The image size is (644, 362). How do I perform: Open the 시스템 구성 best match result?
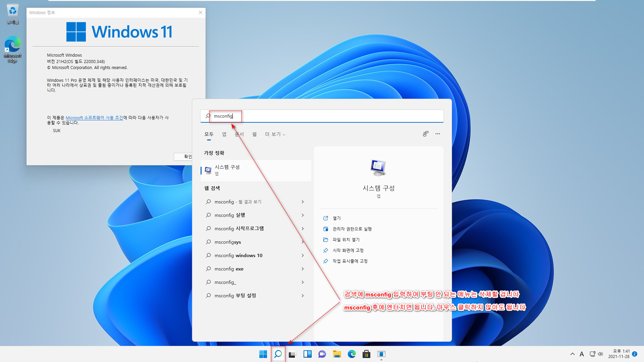pyautogui.click(x=256, y=170)
